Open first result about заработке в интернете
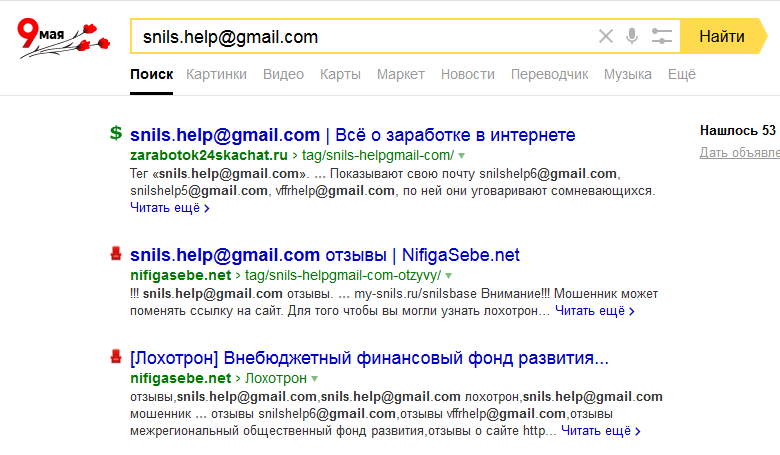Screen dimensions: 780x455 click(x=353, y=135)
